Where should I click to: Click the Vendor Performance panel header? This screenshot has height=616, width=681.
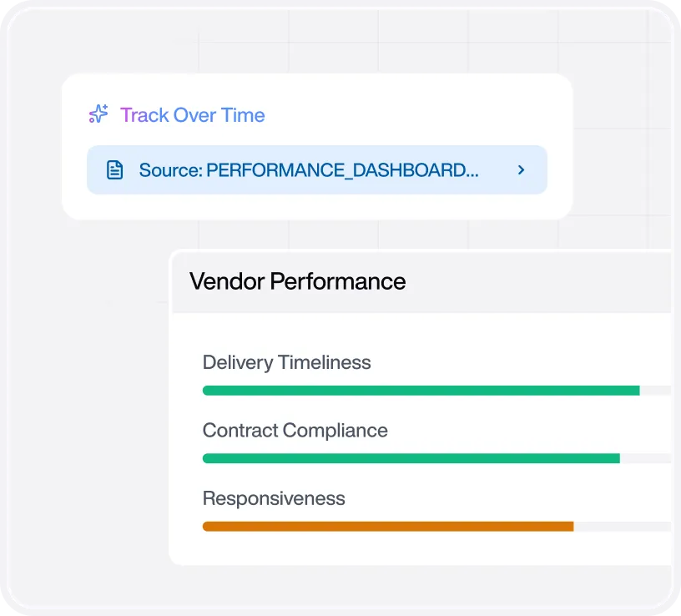pos(421,281)
